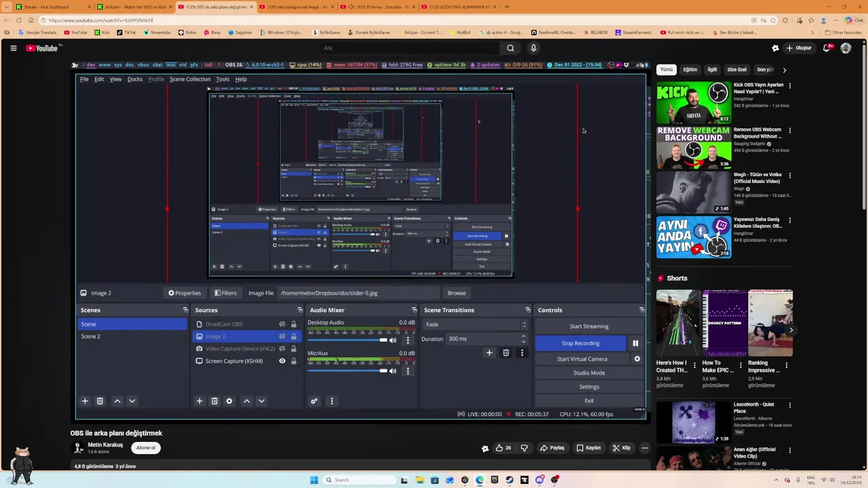Select the Eğitim category chip
This screenshot has width=868, height=488.
point(690,70)
